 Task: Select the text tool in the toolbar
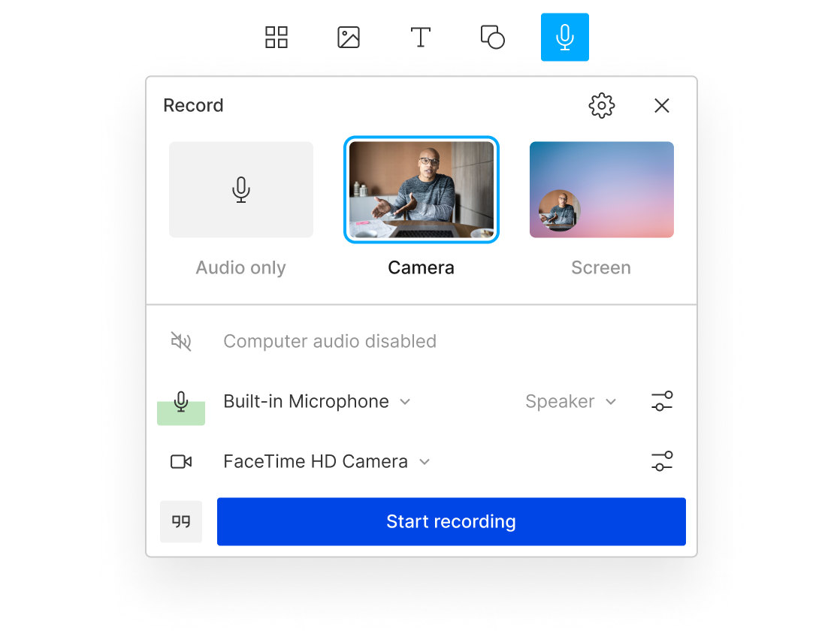tap(421, 37)
